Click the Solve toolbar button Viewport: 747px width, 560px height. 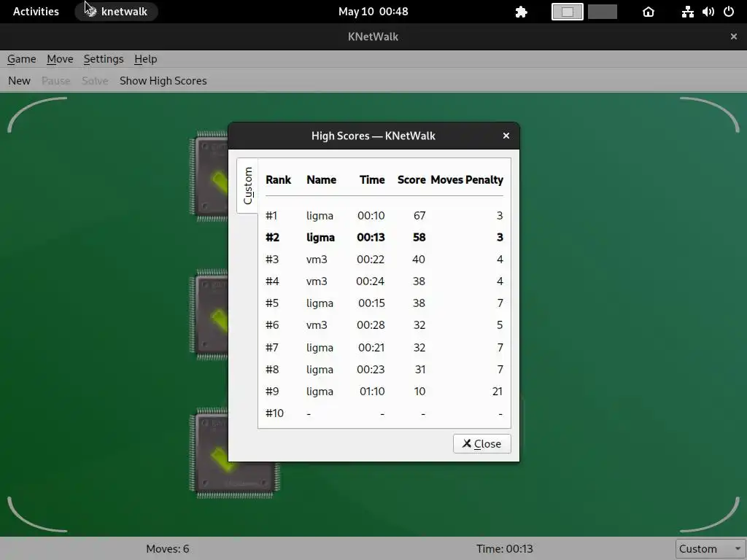click(95, 81)
